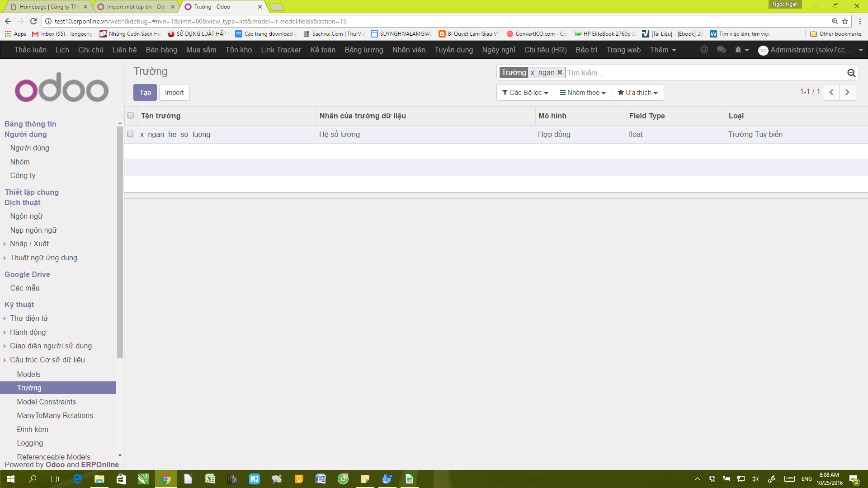The height and width of the screenshot is (488, 868).
Task: Click the previous page arrow icon
Action: [831, 92]
